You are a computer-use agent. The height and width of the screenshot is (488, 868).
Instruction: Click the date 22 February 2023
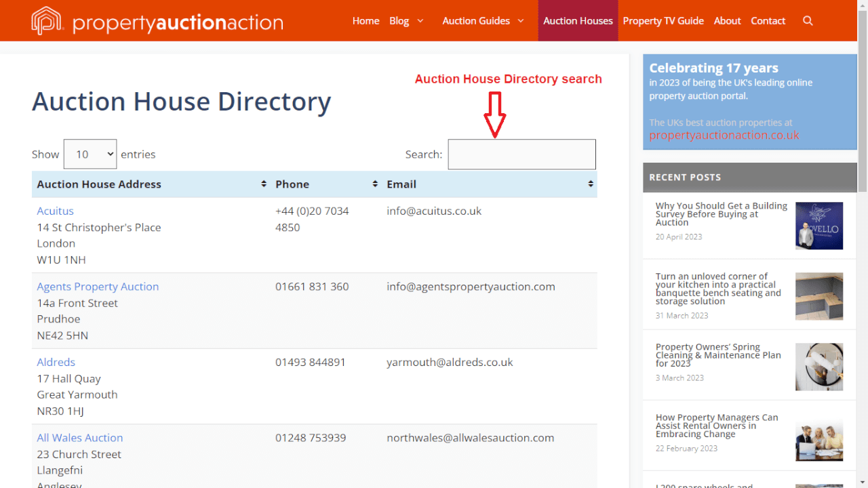pyautogui.click(x=686, y=448)
